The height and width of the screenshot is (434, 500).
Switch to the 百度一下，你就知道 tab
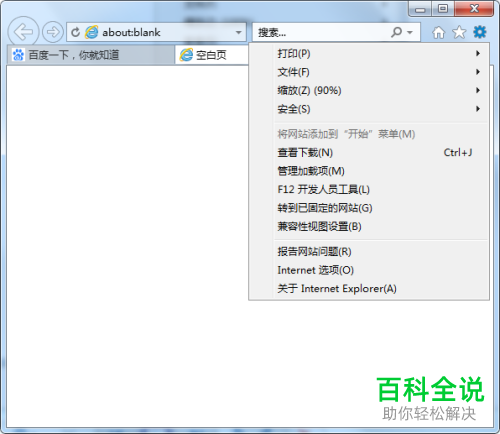(91, 55)
